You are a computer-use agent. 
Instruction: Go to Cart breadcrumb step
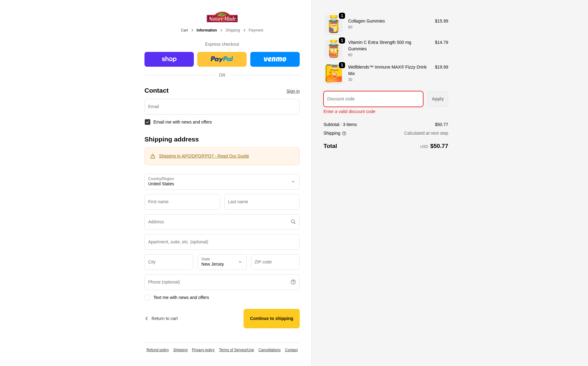pos(184,30)
